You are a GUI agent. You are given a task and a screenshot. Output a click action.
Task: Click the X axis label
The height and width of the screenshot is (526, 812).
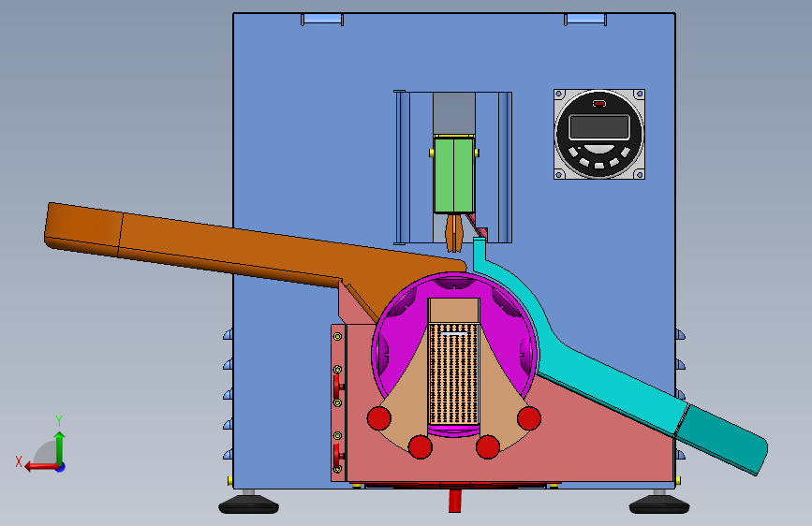[19, 461]
